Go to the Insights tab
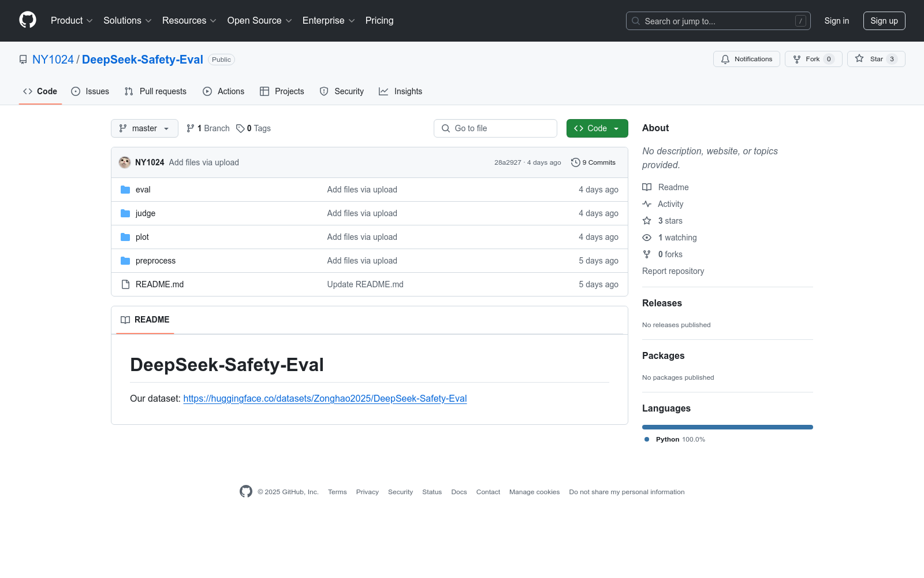This screenshot has width=924, height=578. point(400,91)
